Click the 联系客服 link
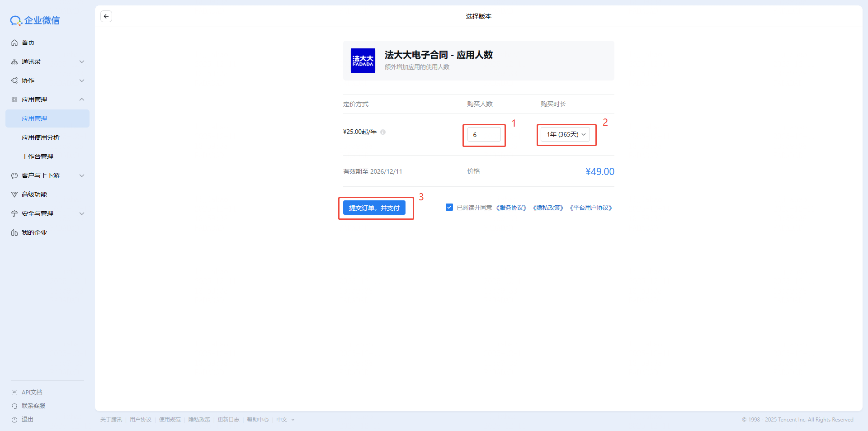The height and width of the screenshot is (431, 868). tap(33, 406)
